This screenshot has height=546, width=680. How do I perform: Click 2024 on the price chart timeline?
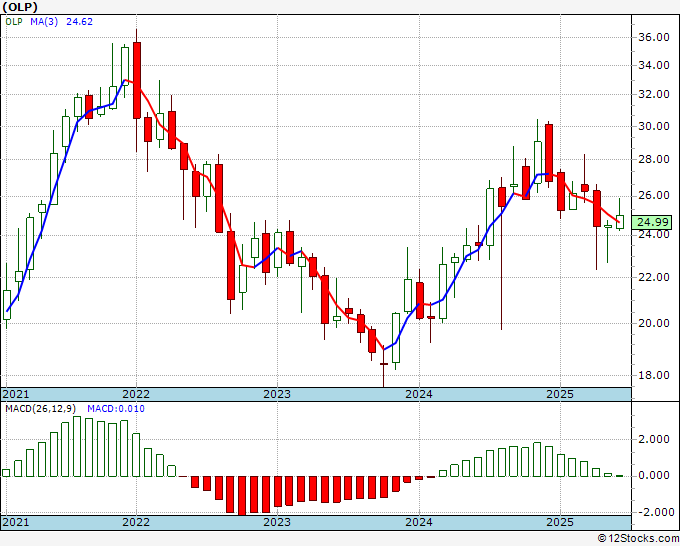pyautogui.click(x=419, y=394)
